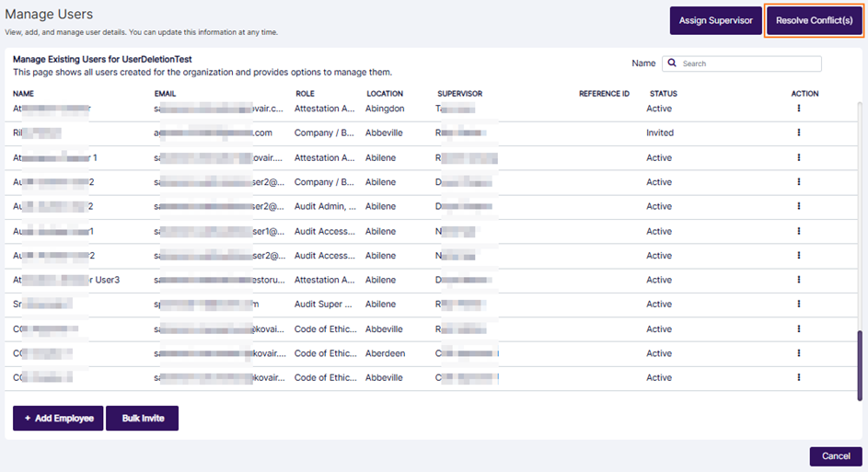Image resolution: width=868 pixels, height=472 pixels.
Task: Open action menu for Audit Access user1 row
Action: tap(798, 231)
